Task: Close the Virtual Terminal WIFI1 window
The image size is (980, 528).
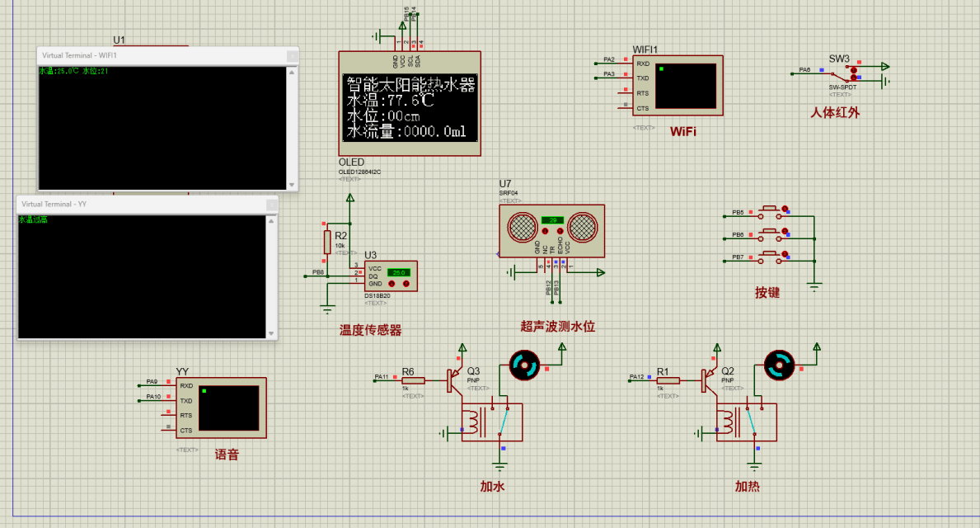Action: click(291, 54)
